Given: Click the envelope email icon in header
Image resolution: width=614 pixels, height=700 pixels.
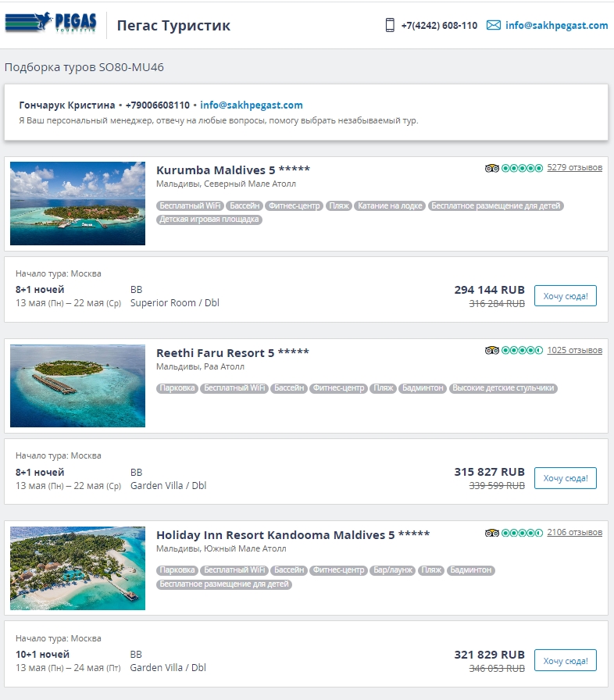Looking at the screenshot, I should (493, 25).
